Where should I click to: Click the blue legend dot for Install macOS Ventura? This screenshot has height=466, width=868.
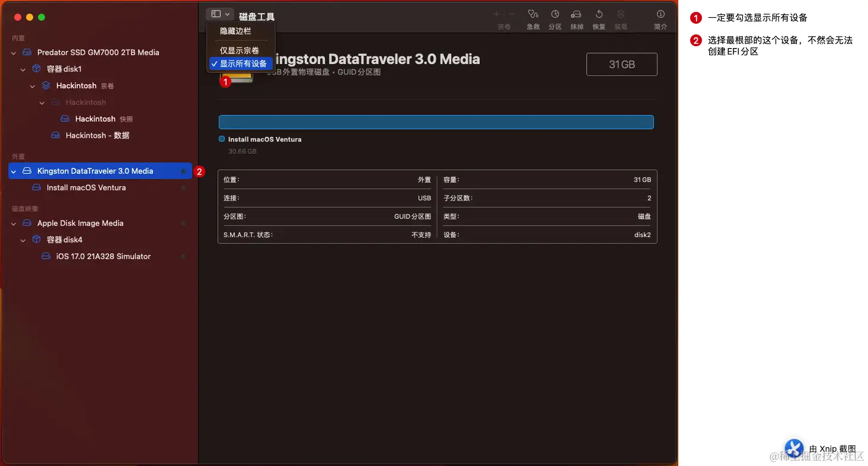(x=222, y=139)
